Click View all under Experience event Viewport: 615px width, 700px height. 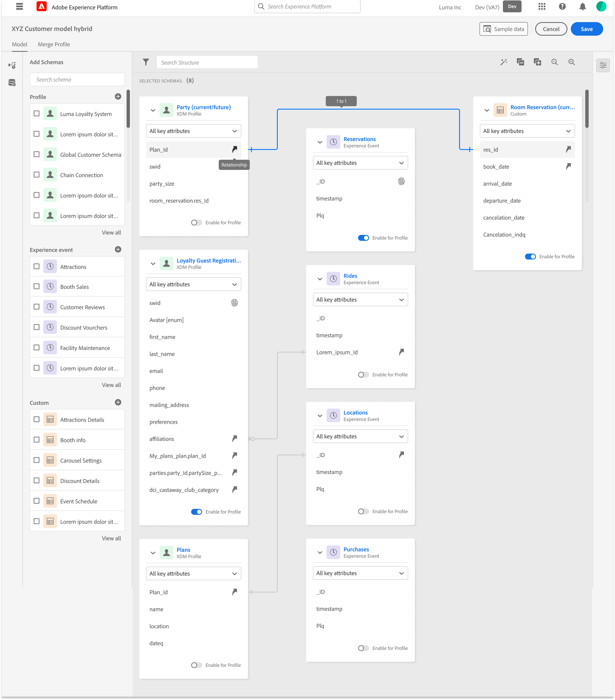click(111, 385)
